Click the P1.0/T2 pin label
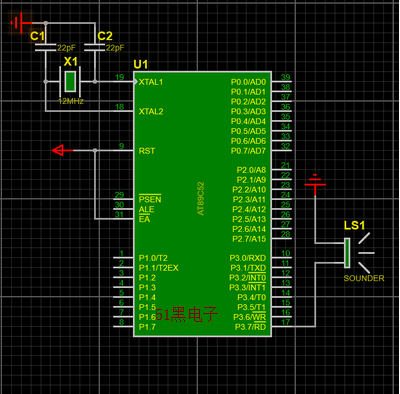 click(x=153, y=258)
